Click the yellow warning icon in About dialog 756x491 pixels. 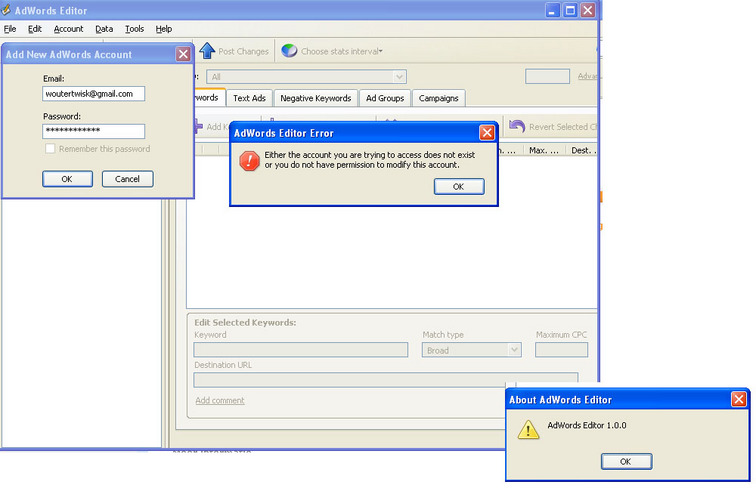click(528, 429)
